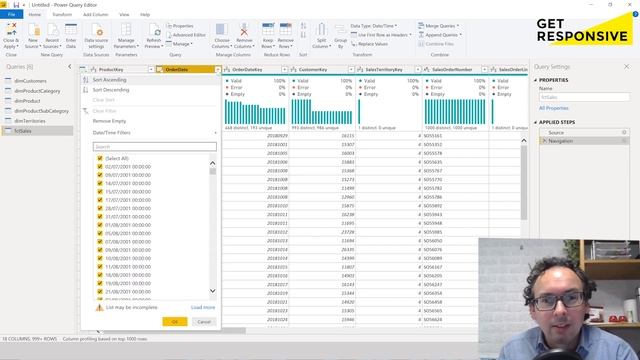Click Replace Values in Transform group
The height and width of the screenshot is (360, 640).
pos(370,44)
